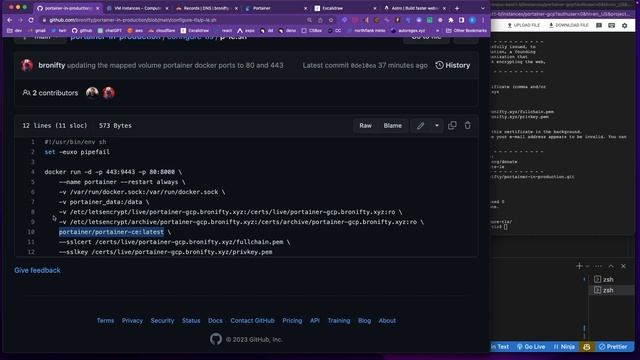
Task: Switch to Portainer browser tab
Action: point(276,8)
